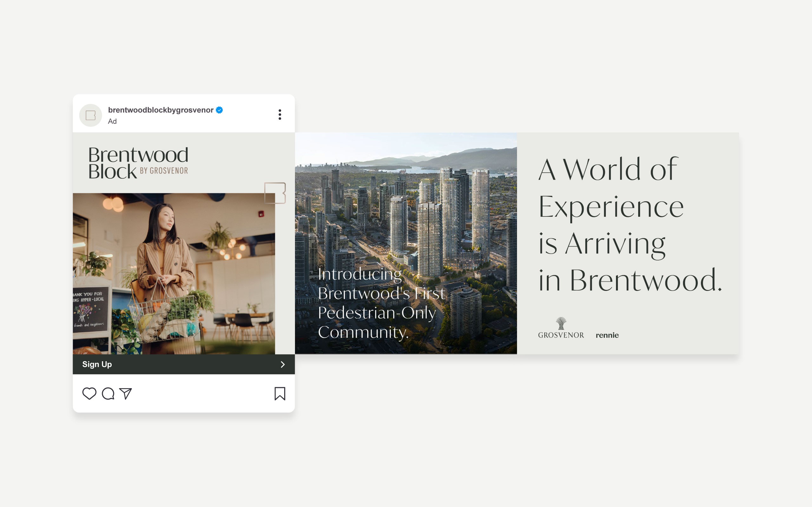812x507 pixels.
Task: Click the BY GROSVENOR tagline text
Action: coord(164,171)
